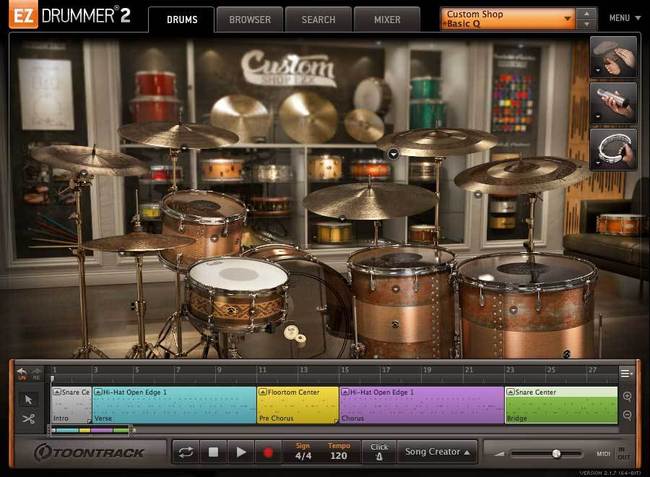Expand the Verse Hi-Hat Open Edge 1 block arrow
Screen dimensions: 650x477
[x=98, y=392]
